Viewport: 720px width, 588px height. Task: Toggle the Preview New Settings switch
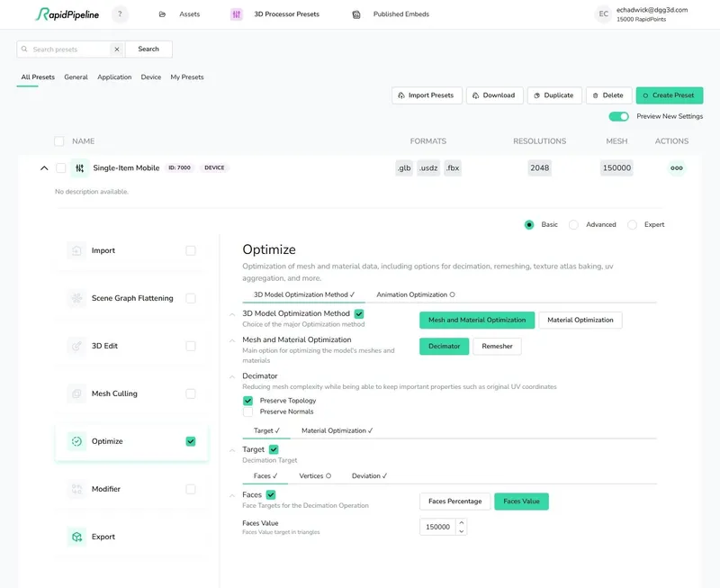point(618,116)
